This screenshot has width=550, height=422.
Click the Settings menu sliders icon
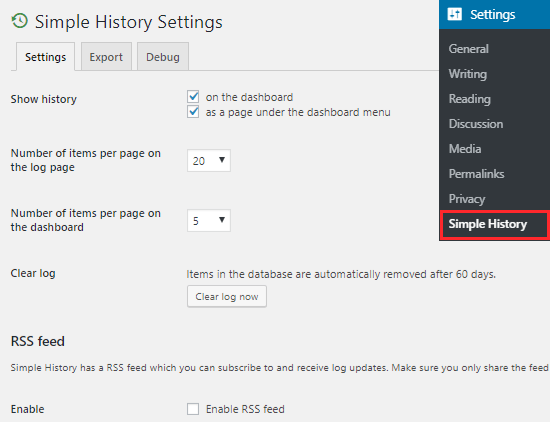click(455, 14)
